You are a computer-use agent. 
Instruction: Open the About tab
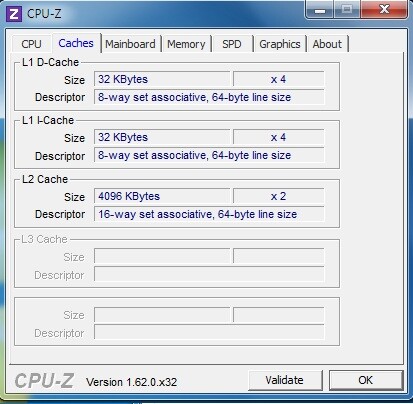327,44
